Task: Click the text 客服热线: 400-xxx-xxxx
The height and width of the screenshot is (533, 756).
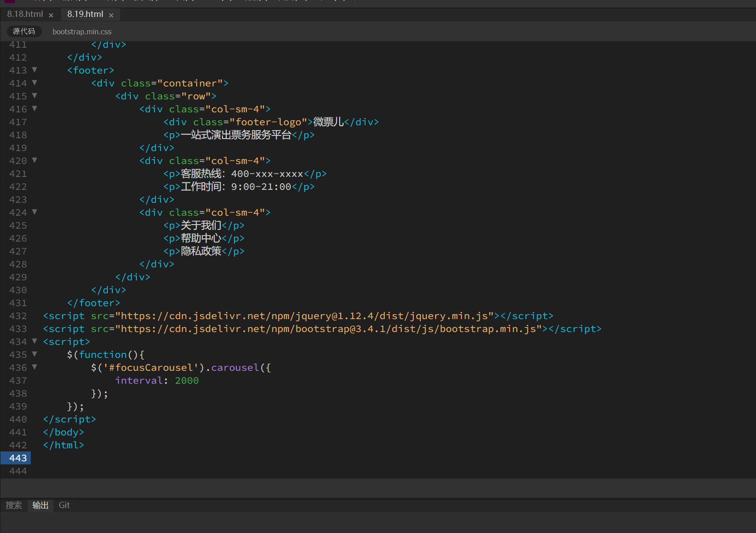Action: [x=242, y=174]
